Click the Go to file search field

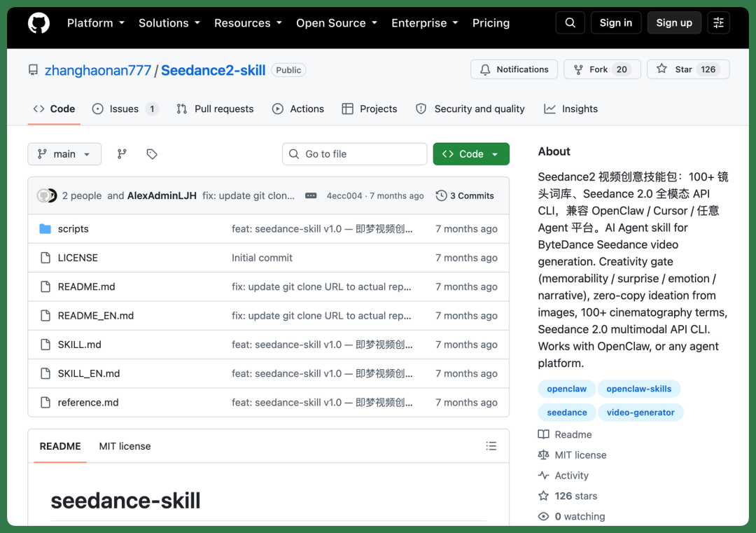[x=354, y=154]
